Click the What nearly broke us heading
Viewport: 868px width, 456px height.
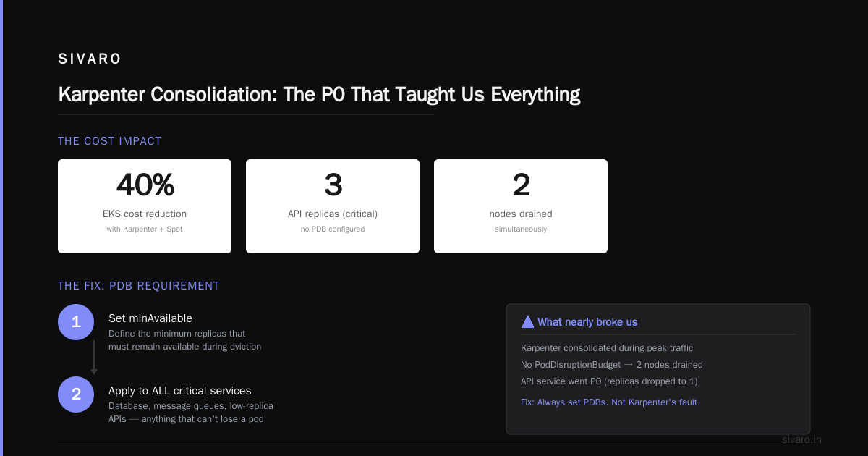(x=587, y=322)
